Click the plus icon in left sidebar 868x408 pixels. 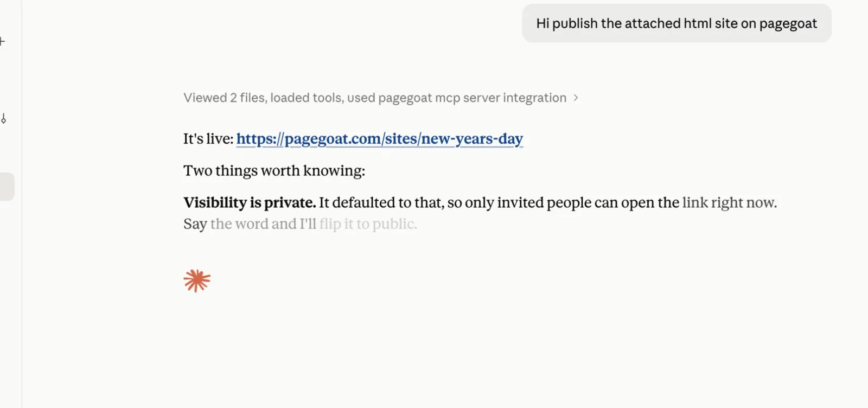click(3, 41)
